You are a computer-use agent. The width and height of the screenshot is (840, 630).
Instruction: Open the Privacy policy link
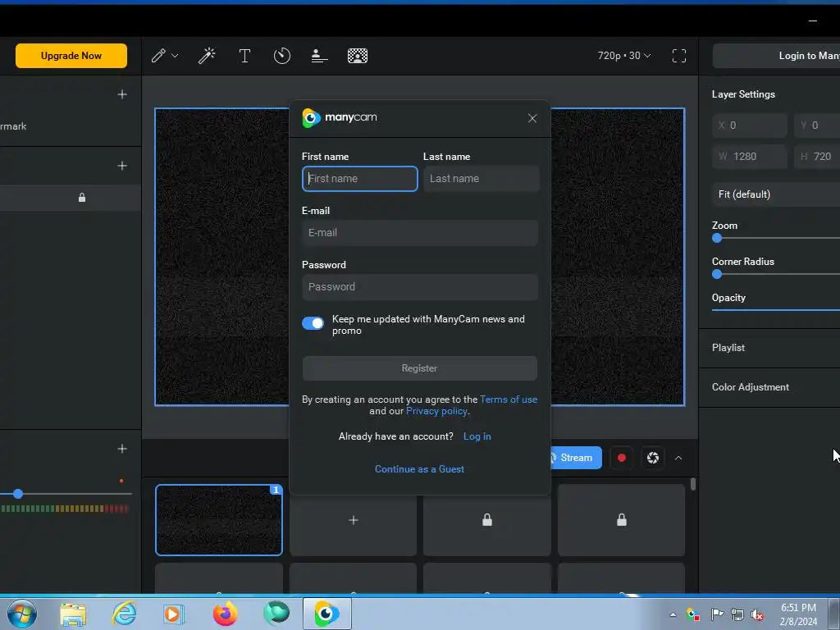[x=436, y=411]
